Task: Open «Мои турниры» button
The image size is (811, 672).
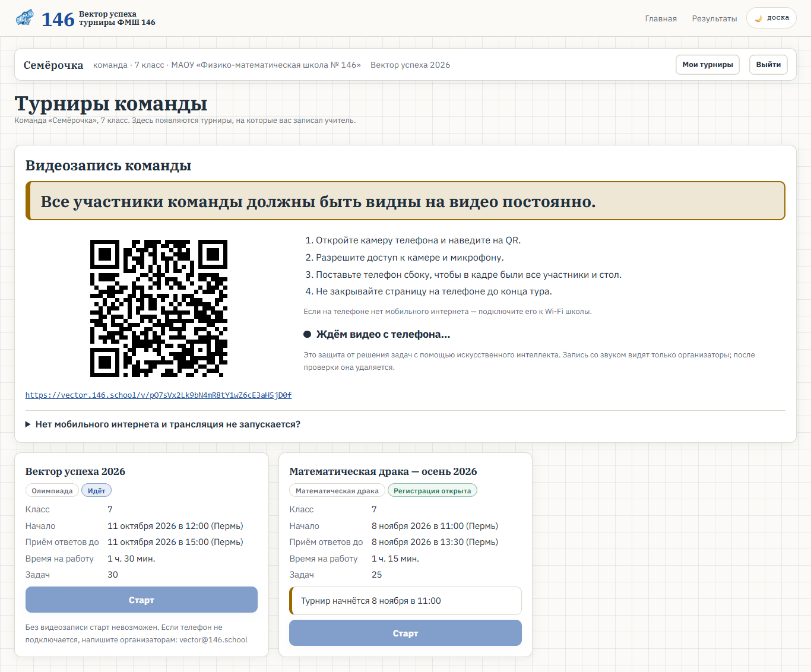Action: point(708,65)
